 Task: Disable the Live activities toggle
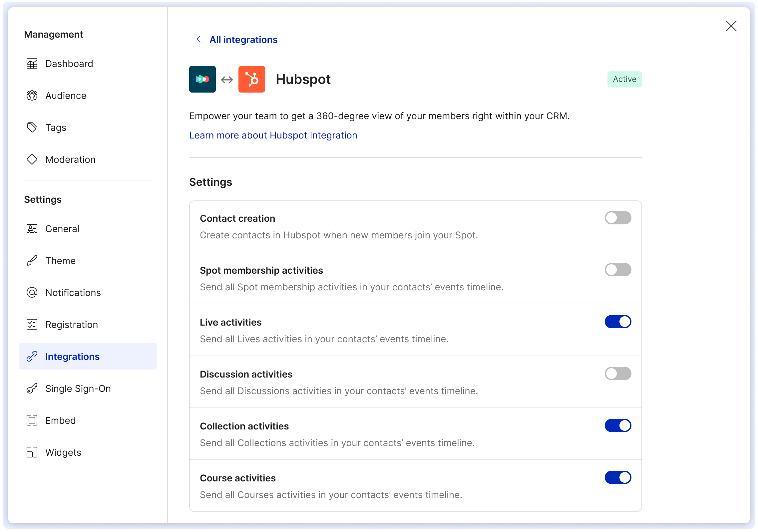click(x=618, y=322)
